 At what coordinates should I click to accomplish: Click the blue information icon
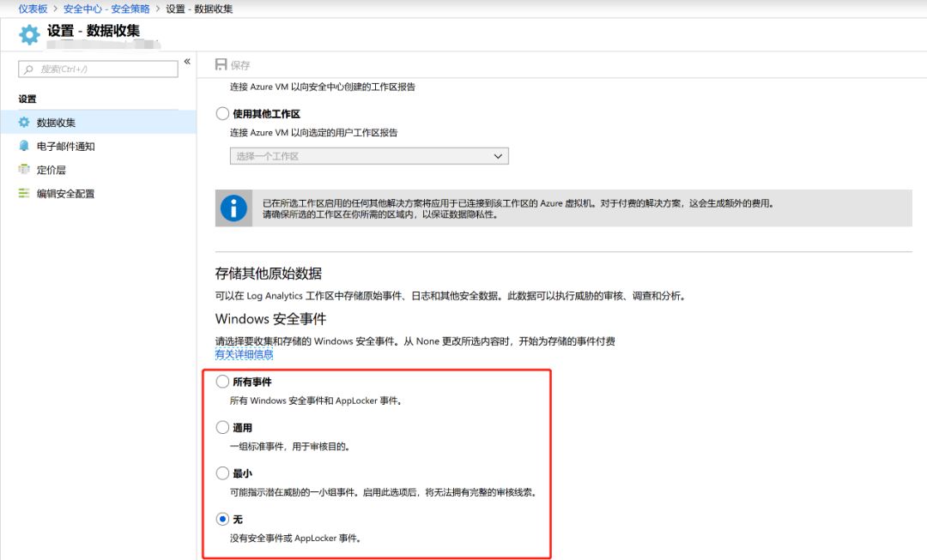click(x=233, y=208)
